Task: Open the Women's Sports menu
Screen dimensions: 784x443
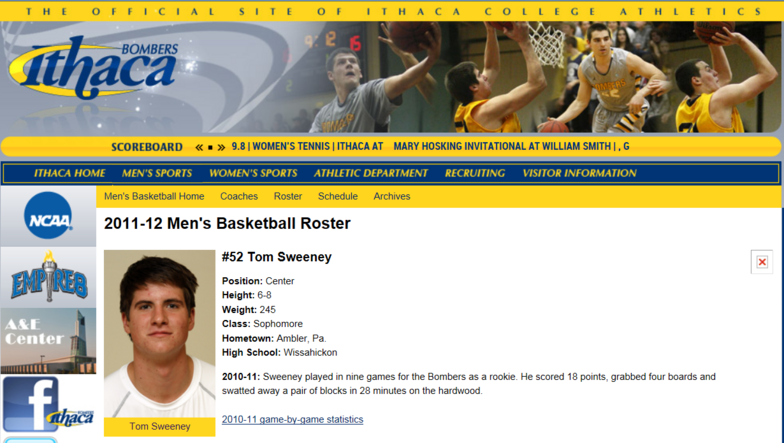Action: (253, 173)
